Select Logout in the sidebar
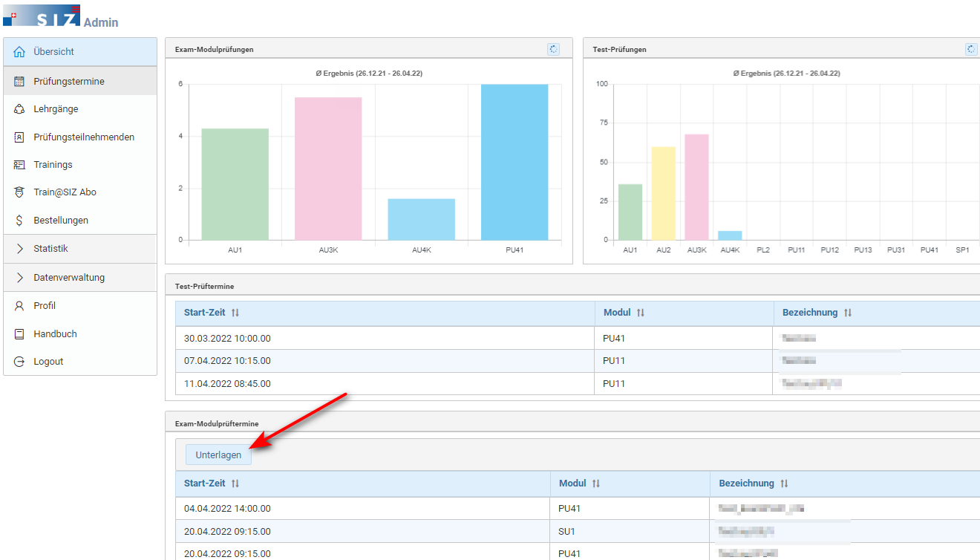The height and width of the screenshot is (560, 980). click(x=80, y=362)
